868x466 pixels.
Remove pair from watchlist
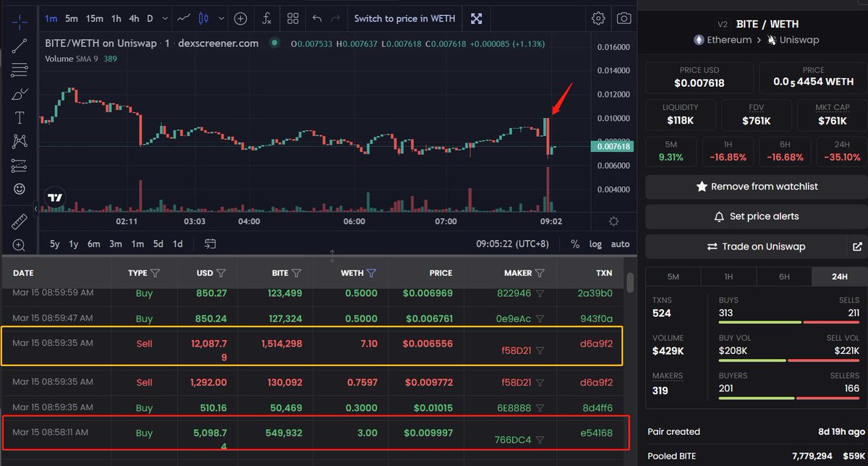pyautogui.click(x=757, y=187)
